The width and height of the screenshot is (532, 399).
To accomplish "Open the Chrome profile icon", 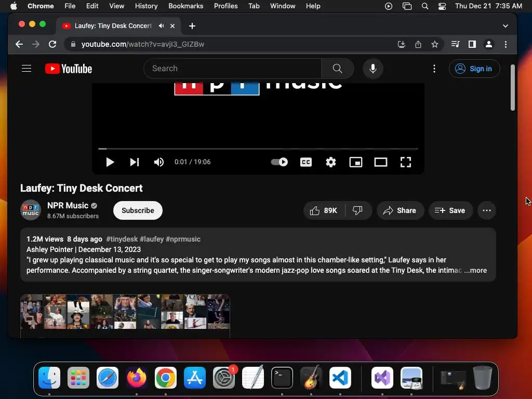I will coord(488,44).
